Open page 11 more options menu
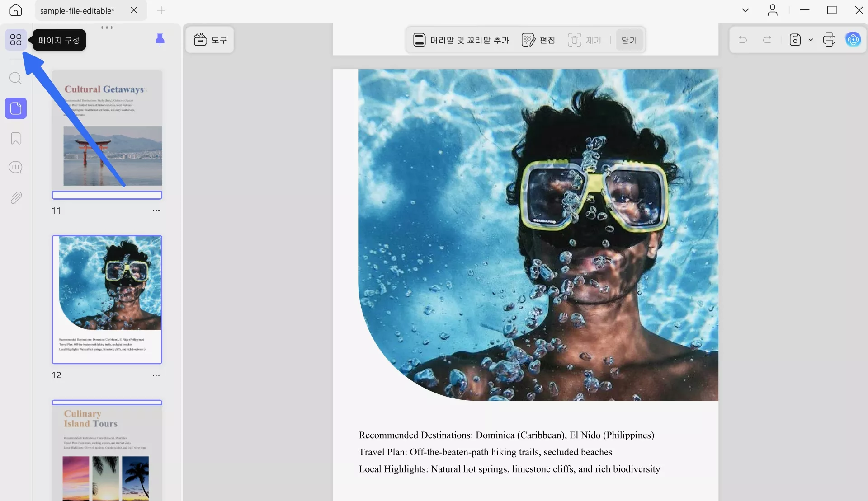Screen dimensions: 868x501 point(156,211)
